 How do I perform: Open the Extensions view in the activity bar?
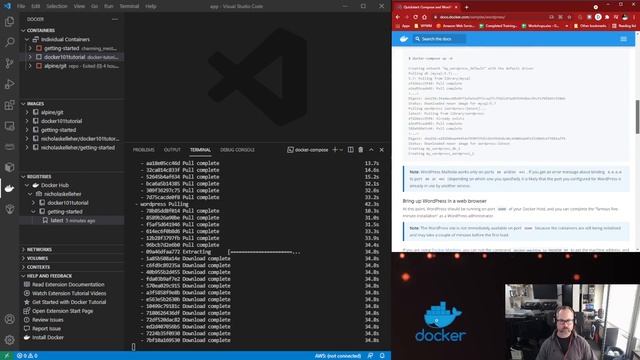click(x=9, y=105)
